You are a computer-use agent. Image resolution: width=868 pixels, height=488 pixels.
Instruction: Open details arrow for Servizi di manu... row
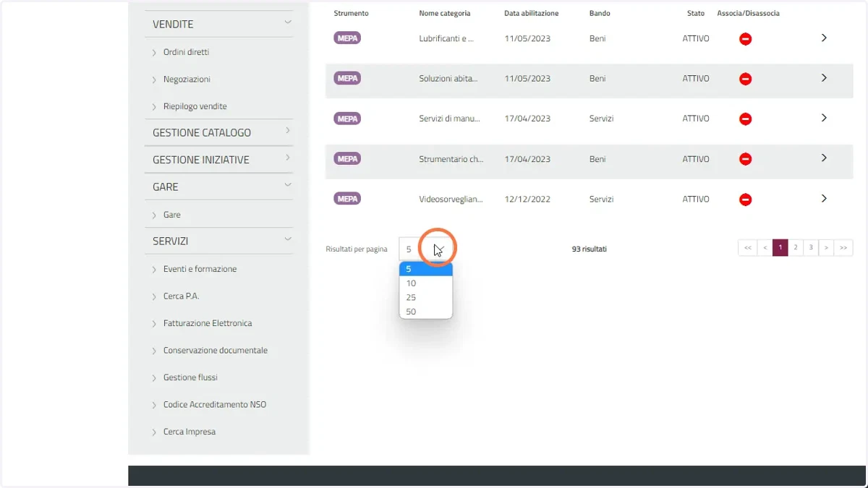pos(824,118)
